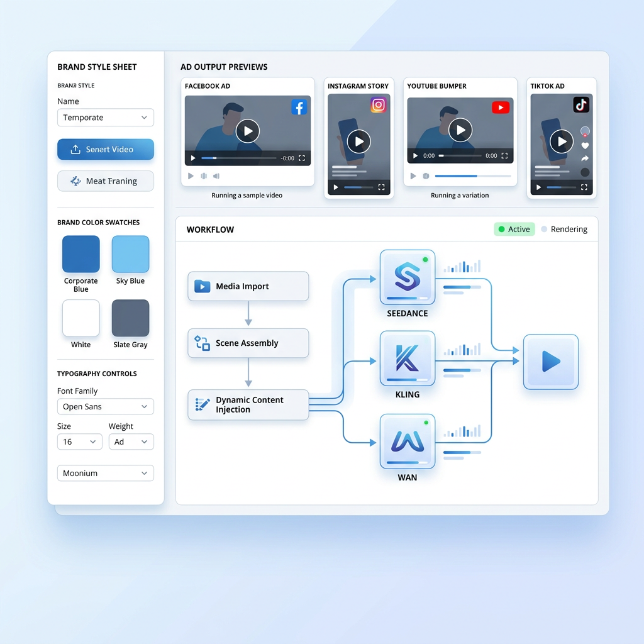This screenshot has height=644, width=644.
Task: Click the share arrow icon on TikTok Ad
Action: pyautogui.click(x=586, y=158)
